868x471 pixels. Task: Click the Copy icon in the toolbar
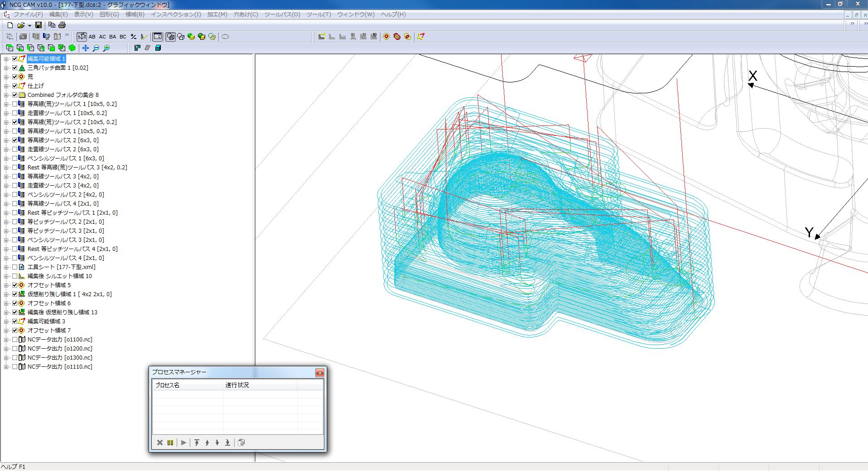[52, 25]
